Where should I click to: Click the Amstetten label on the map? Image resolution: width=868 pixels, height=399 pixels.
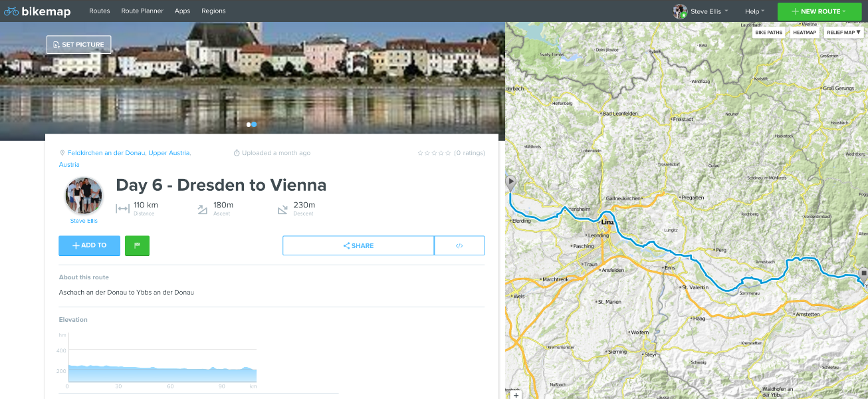point(807,315)
